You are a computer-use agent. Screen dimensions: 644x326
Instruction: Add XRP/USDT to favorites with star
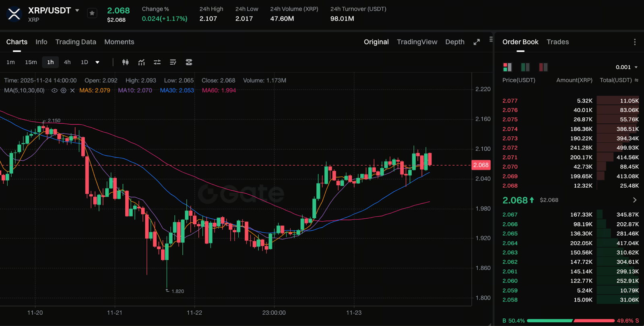[x=92, y=13]
